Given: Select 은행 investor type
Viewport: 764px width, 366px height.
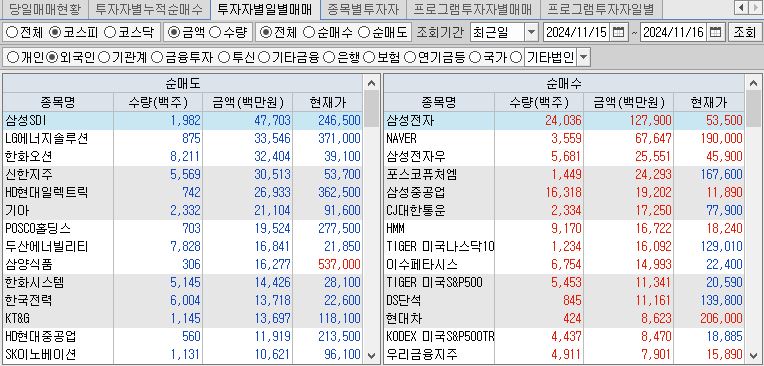Looking at the screenshot, I should [x=329, y=58].
